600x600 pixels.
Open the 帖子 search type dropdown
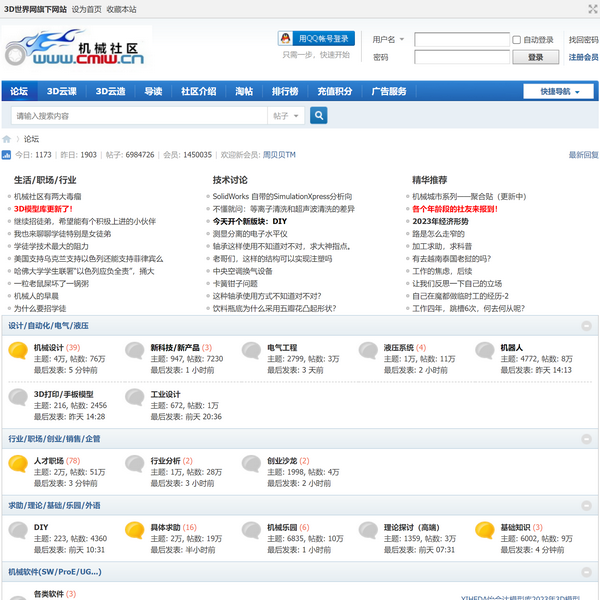[x=285, y=116]
